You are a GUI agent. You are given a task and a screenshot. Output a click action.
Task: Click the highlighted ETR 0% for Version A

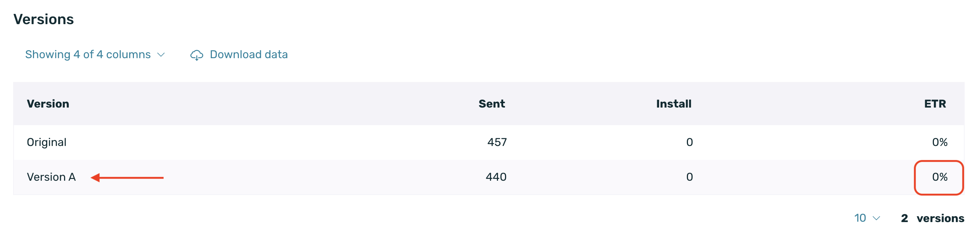coord(939,177)
